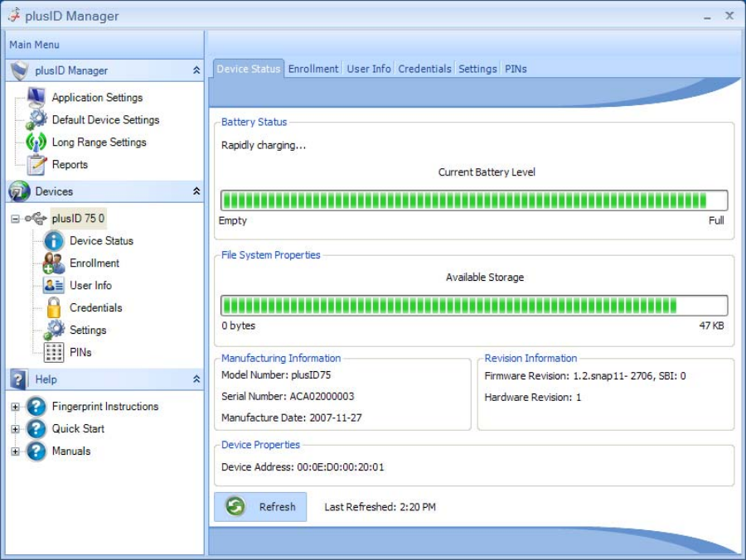This screenshot has height=560, width=746.
Task: Click the Current Battery Level progress bar
Action: pos(474,200)
